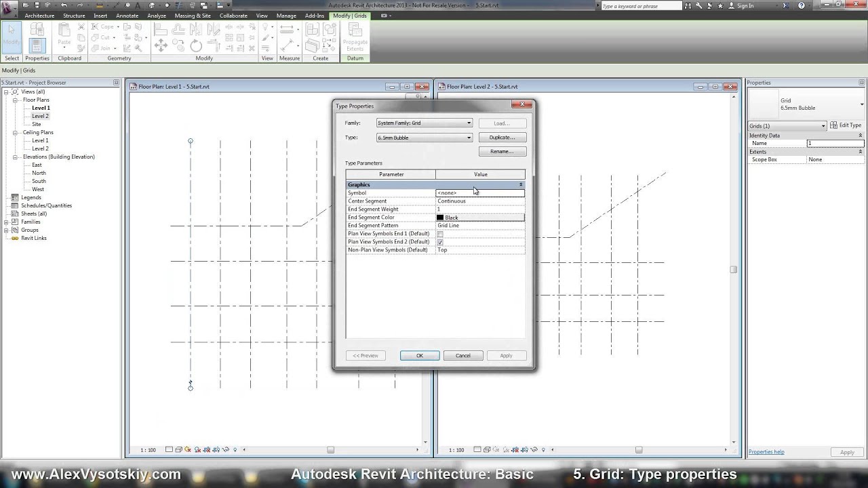Click the Measure Between Two References icon
This screenshot has width=868, height=488.
(x=288, y=30)
